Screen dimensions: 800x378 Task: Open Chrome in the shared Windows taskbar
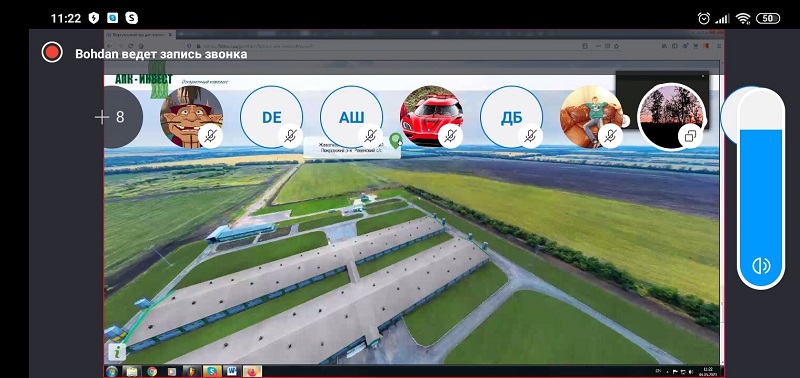pyautogui.click(x=152, y=371)
